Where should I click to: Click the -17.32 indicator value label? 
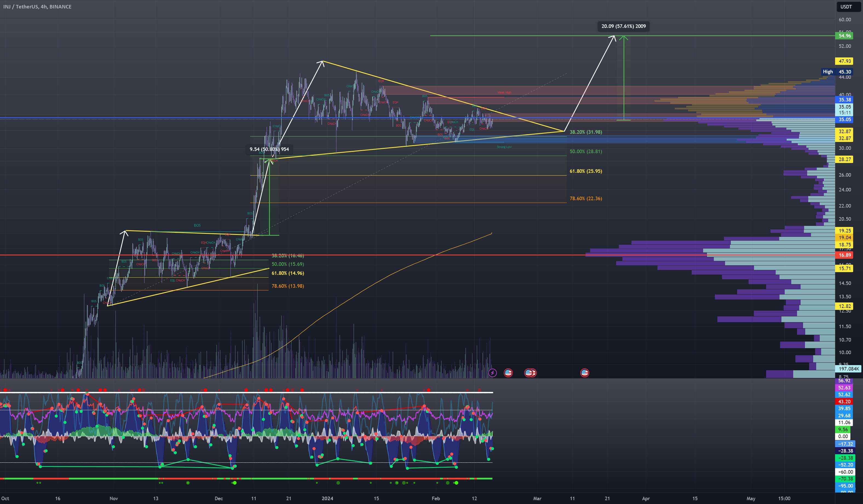click(x=845, y=444)
